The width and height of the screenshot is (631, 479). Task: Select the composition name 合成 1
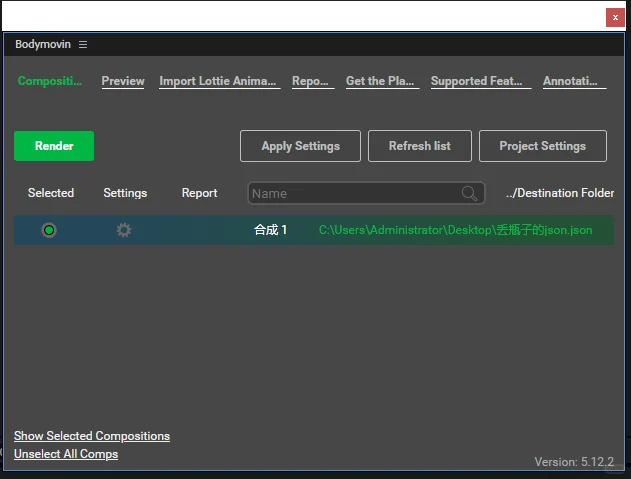pos(270,230)
